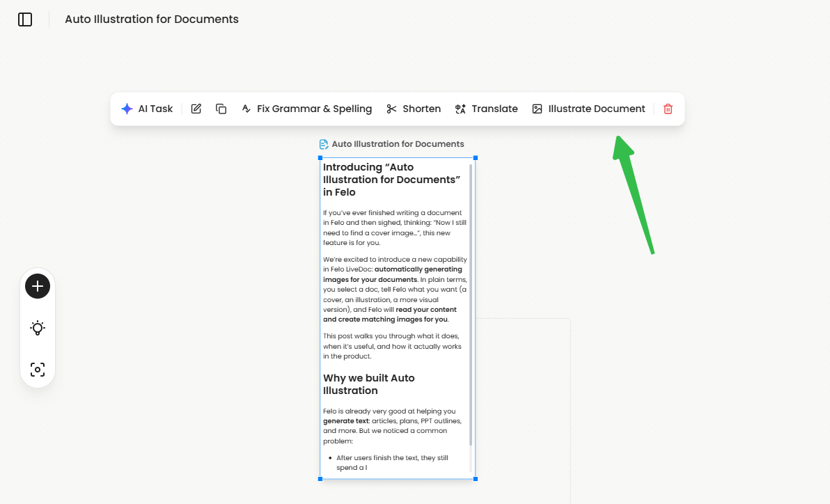Duplicate the document using the copy icon
This screenshot has height=504, width=830.
221,109
